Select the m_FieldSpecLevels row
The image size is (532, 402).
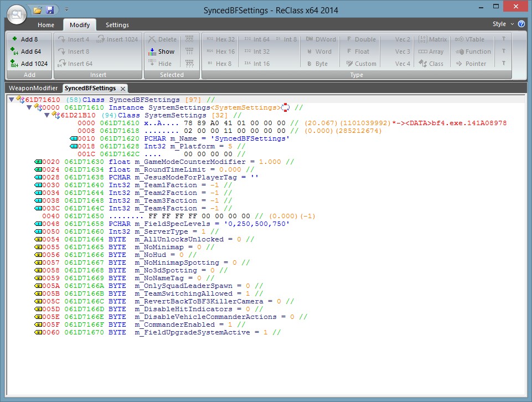click(x=162, y=224)
